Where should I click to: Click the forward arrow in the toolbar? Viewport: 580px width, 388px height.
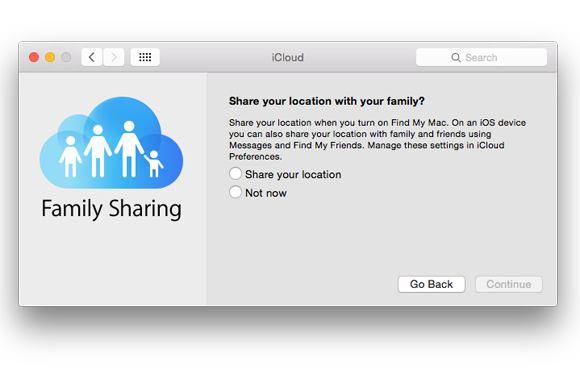(x=114, y=57)
